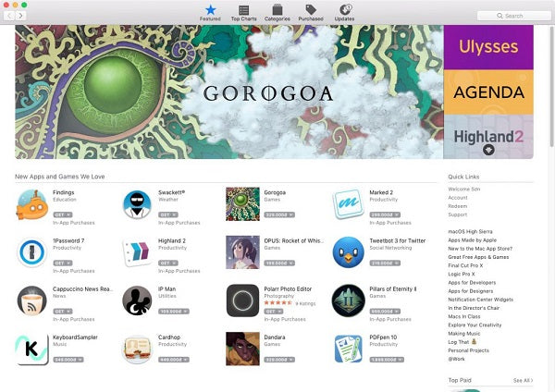The width and height of the screenshot is (555, 392).
Task: Open the Categories tab
Action: [x=277, y=13]
